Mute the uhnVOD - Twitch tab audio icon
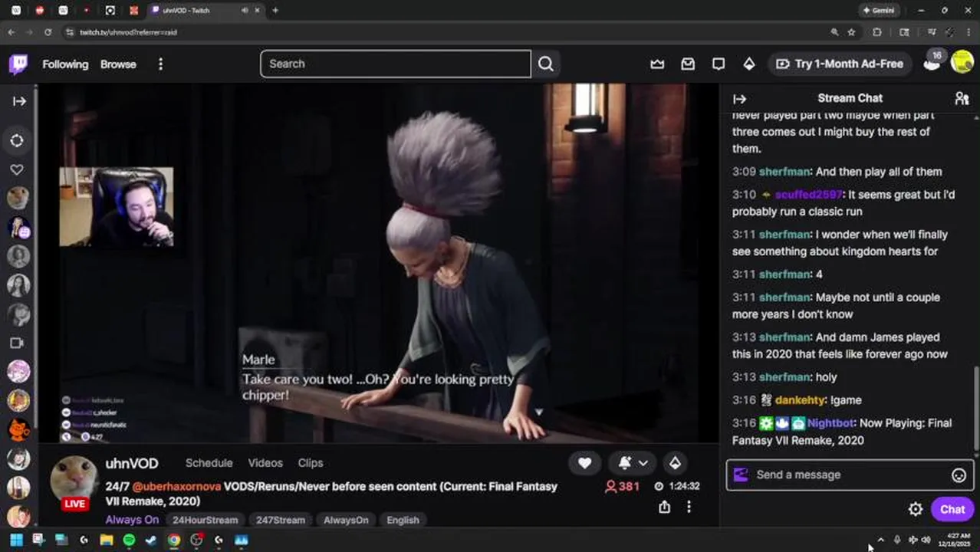The height and width of the screenshot is (552, 980). click(245, 11)
